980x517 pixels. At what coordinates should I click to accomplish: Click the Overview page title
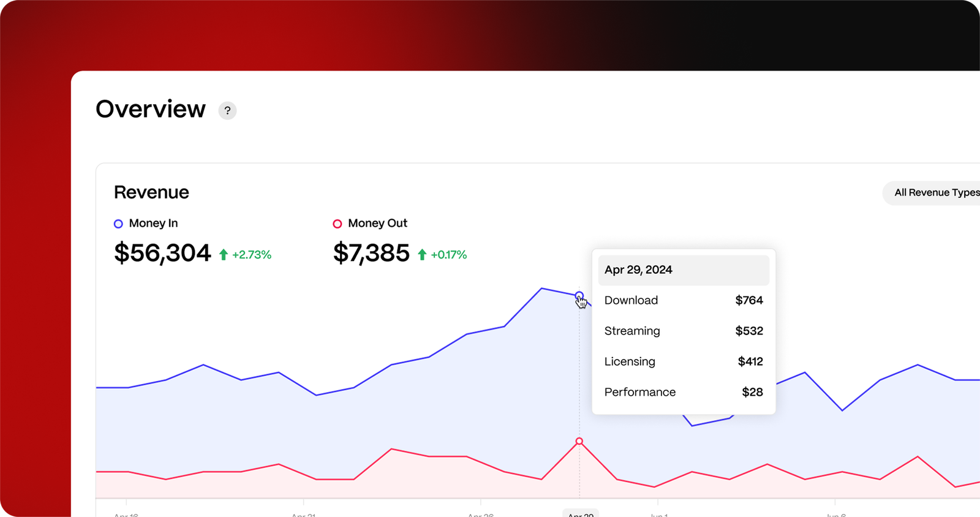pos(151,109)
